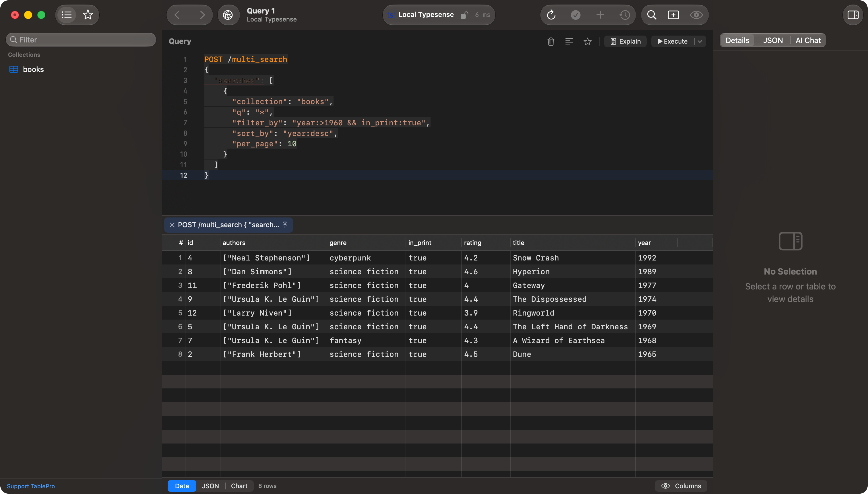Format query with the align-lines icon
The width and height of the screenshot is (868, 494).
[x=569, y=41]
